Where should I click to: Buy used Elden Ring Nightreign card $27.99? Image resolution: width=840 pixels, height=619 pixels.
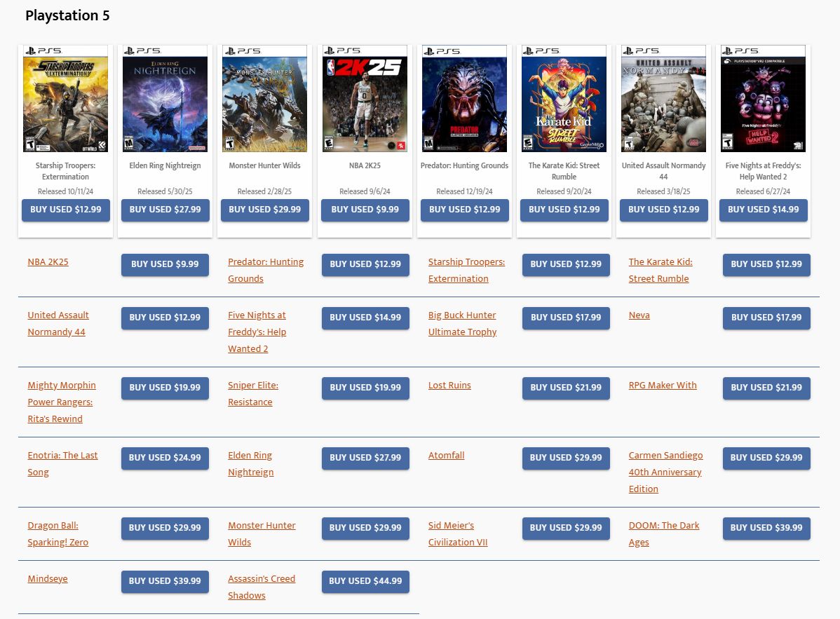[x=165, y=210]
